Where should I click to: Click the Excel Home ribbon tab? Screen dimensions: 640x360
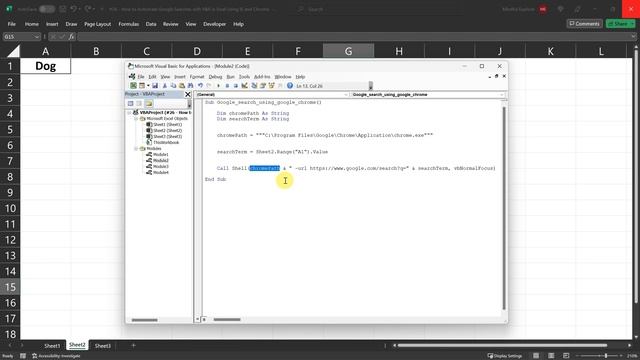pyautogui.click(x=31, y=24)
